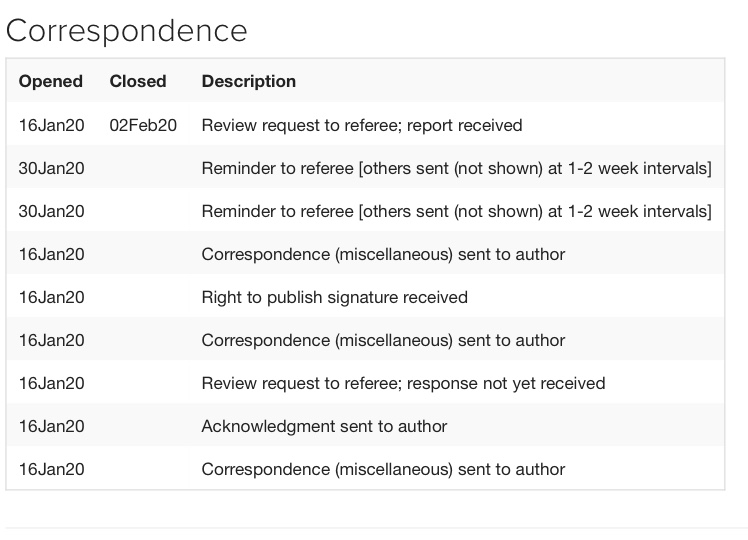This screenshot has width=748, height=540.
Task: Click the second 30Jan20 opened date
Action: pyautogui.click(x=52, y=211)
